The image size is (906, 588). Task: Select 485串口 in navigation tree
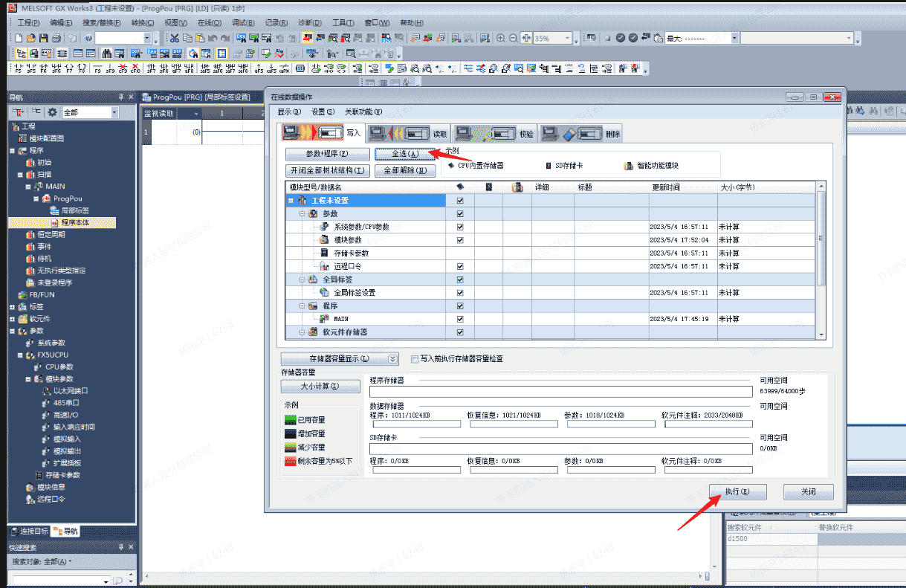66,403
